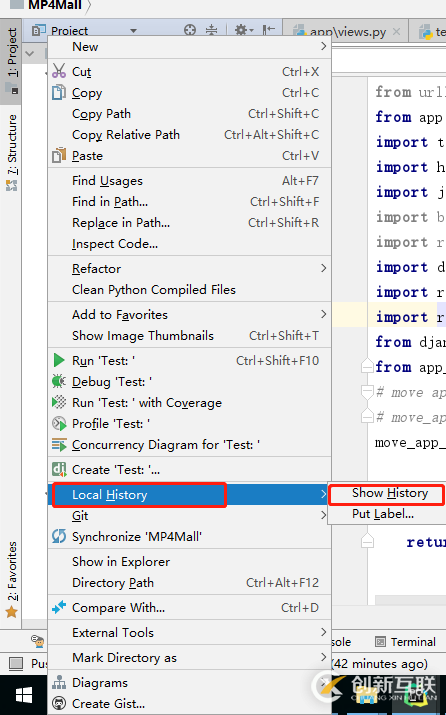
Task: Toggle the 2: Favorites tool window
Action: click(11, 578)
